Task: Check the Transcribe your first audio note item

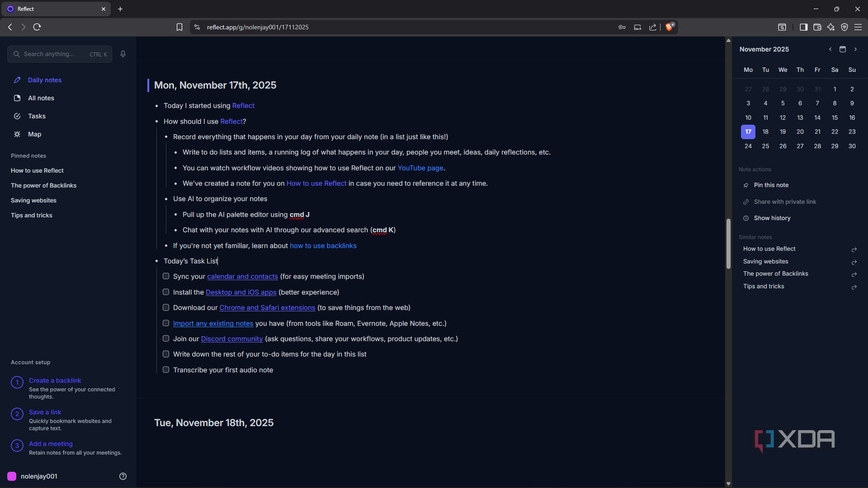Action: pyautogui.click(x=166, y=369)
